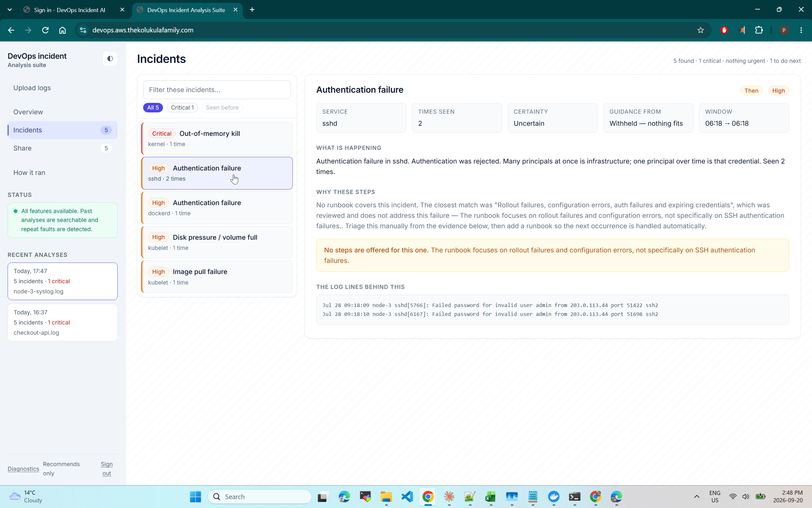
Task: Switch to the 'Sign in - DevOps Incident AI' tab
Action: (x=69, y=10)
